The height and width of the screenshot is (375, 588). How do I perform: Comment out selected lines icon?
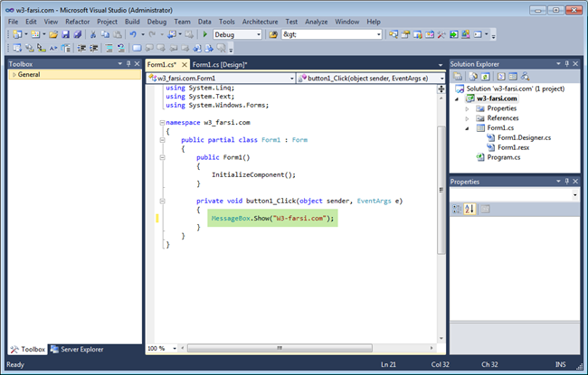tap(109, 48)
